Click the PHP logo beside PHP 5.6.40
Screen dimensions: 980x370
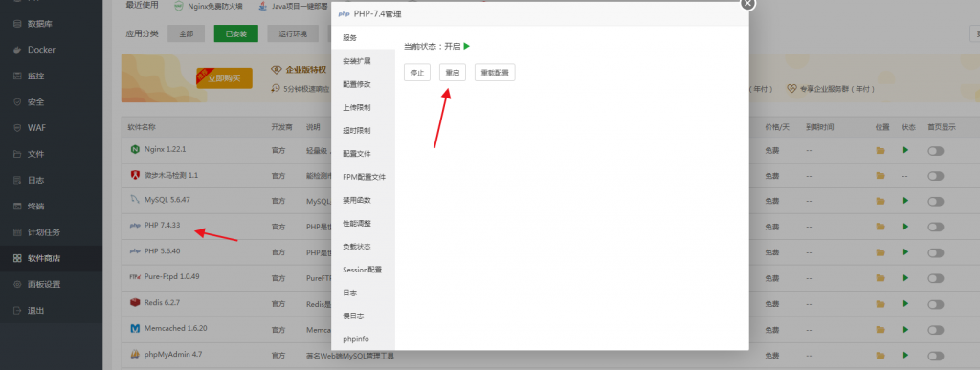134,251
